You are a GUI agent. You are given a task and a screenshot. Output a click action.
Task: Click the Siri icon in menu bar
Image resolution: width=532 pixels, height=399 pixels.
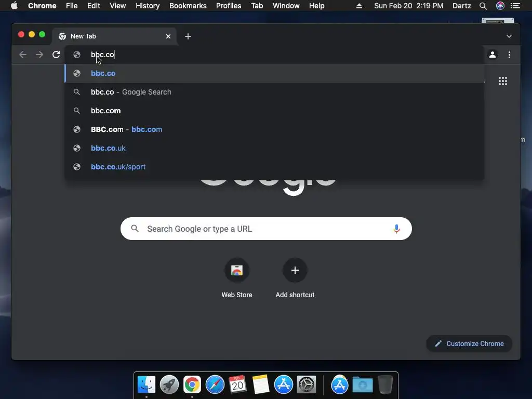(x=500, y=6)
